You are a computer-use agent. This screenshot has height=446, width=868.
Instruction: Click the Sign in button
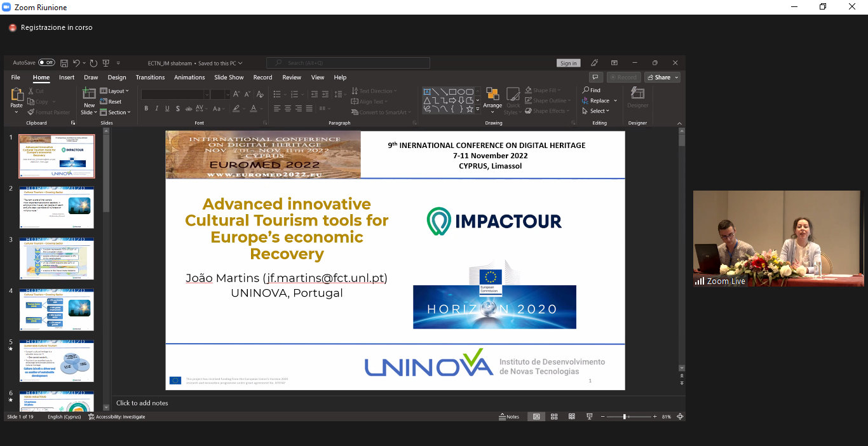(x=569, y=63)
